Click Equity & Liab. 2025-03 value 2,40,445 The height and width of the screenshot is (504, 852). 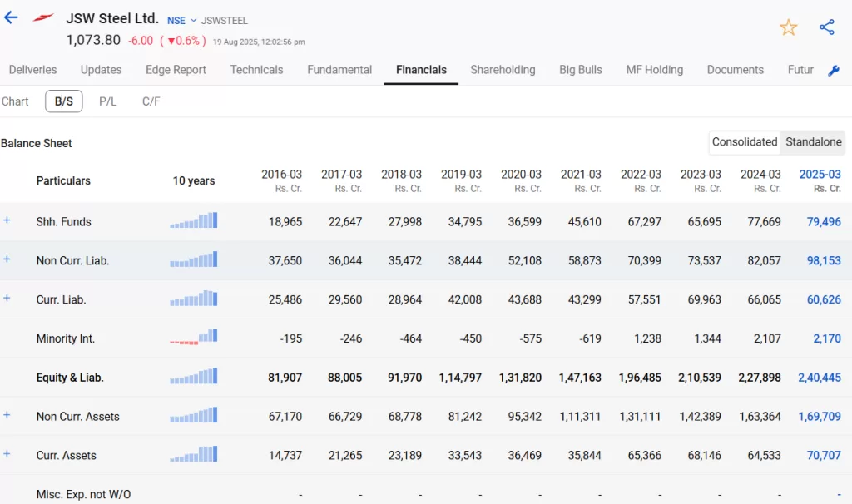pos(820,378)
